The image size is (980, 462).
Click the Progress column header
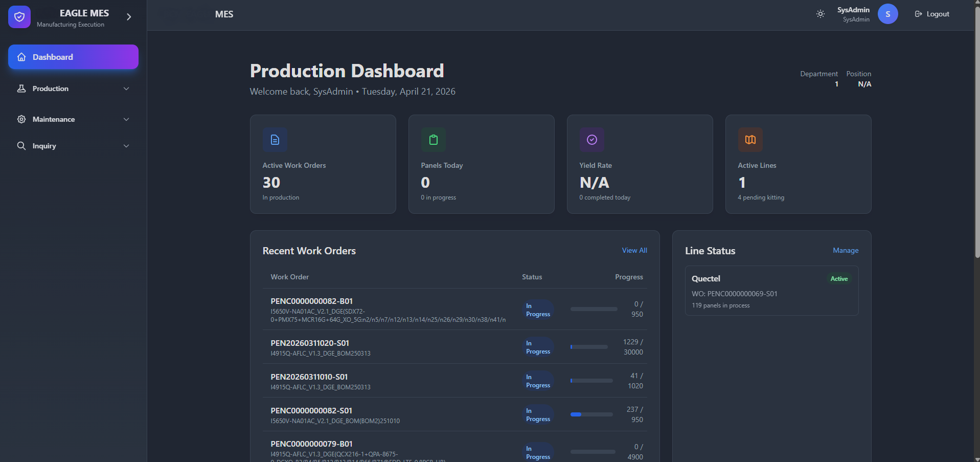[x=629, y=277]
